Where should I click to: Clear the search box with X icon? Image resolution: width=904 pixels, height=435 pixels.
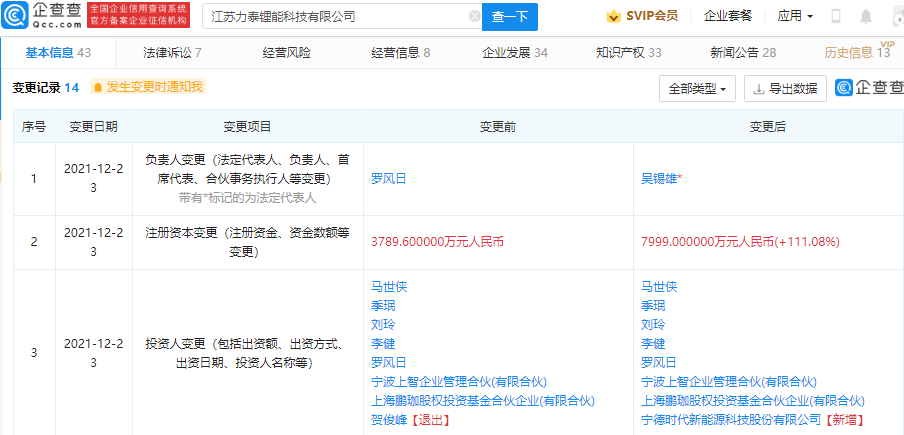click(474, 16)
